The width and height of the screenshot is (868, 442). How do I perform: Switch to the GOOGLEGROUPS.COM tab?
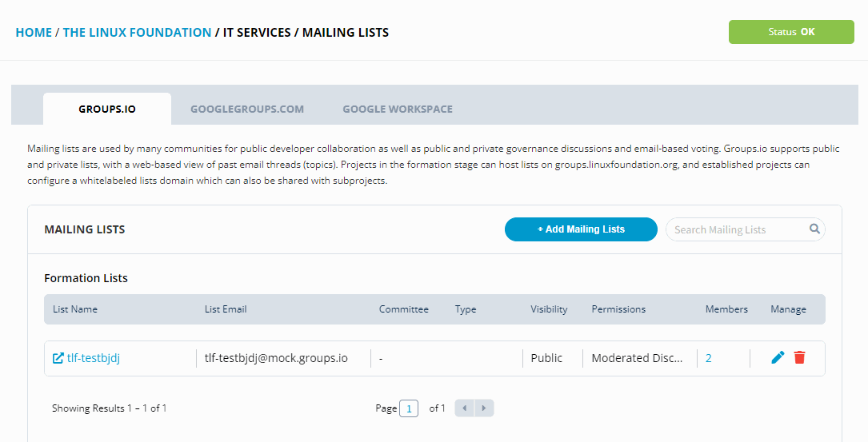point(247,109)
